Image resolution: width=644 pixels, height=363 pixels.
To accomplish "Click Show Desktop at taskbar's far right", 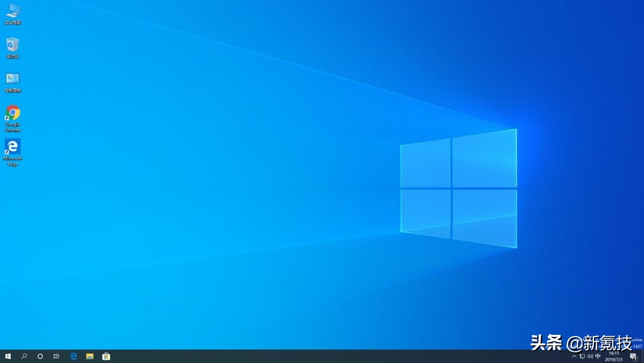I will pyautogui.click(x=643, y=356).
